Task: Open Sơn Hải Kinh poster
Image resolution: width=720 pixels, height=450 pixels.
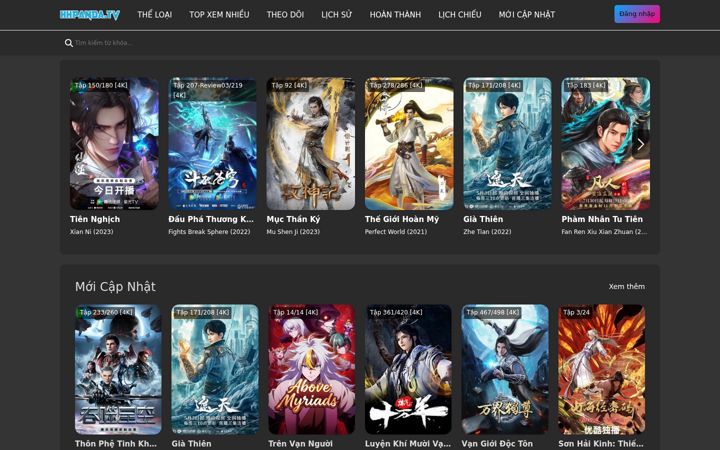Action: (602, 369)
